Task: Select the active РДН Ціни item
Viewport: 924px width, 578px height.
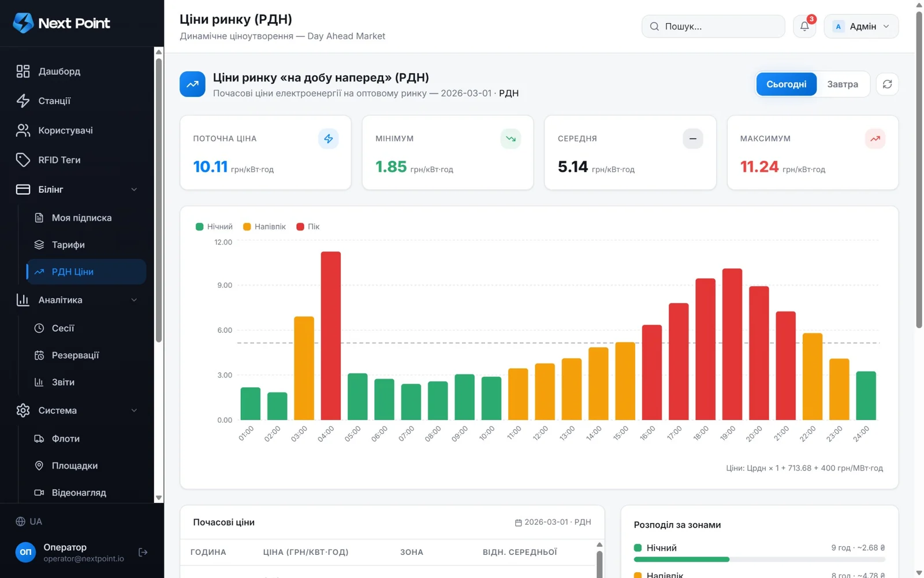Action: point(86,272)
